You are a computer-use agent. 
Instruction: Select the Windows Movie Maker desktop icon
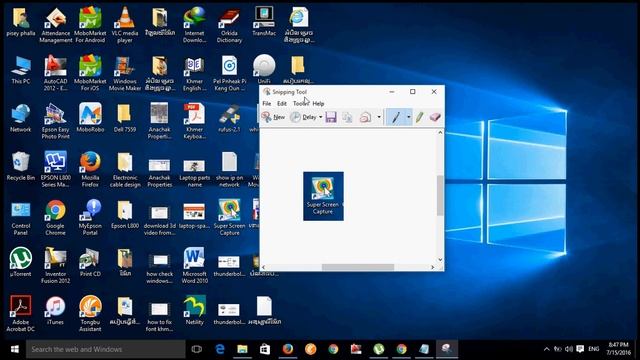[x=125, y=73]
